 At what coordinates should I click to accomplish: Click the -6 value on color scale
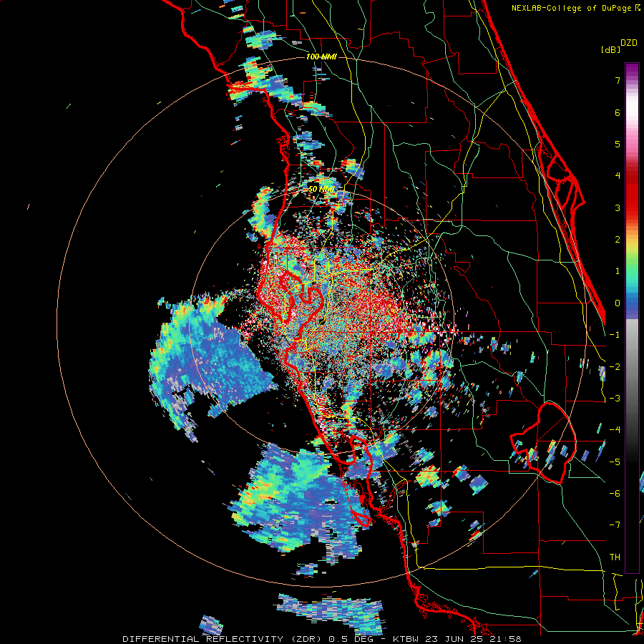coord(615,494)
